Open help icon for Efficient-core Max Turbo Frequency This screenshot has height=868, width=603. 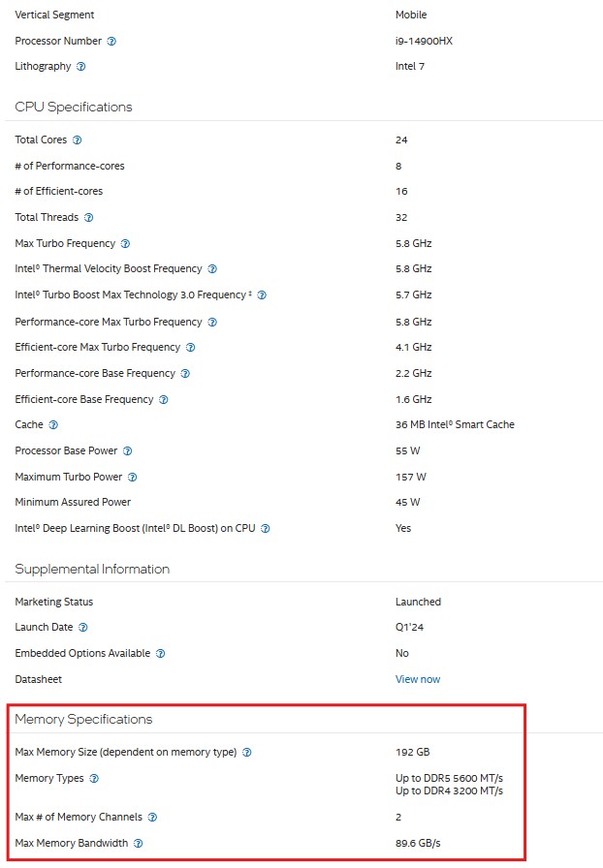(191, 348)
